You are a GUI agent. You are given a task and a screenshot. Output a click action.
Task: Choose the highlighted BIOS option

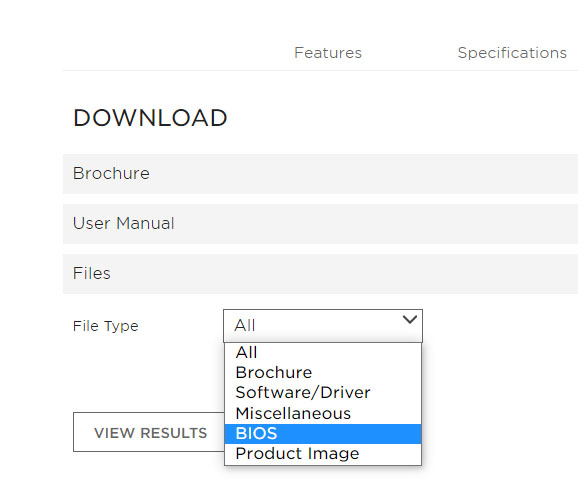(323, 434)
